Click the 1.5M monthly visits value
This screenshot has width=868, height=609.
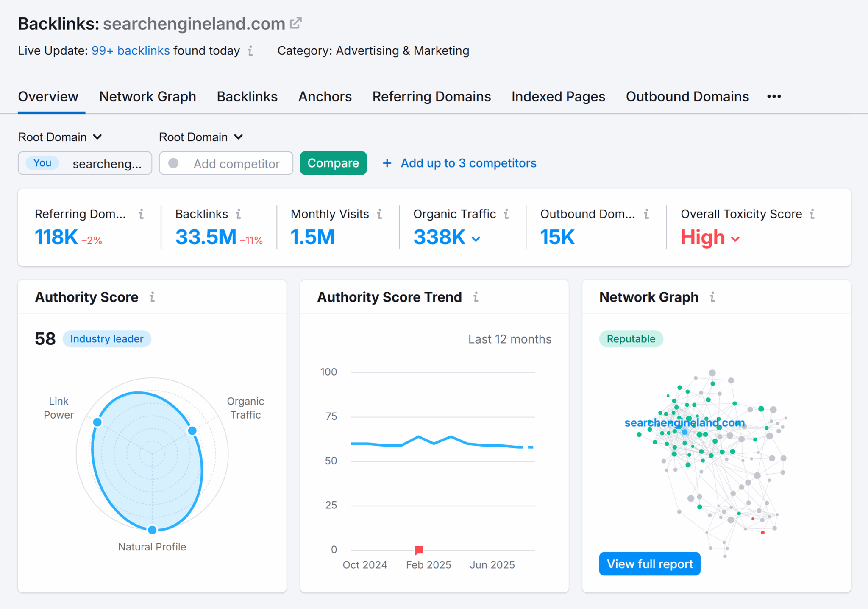312,237
